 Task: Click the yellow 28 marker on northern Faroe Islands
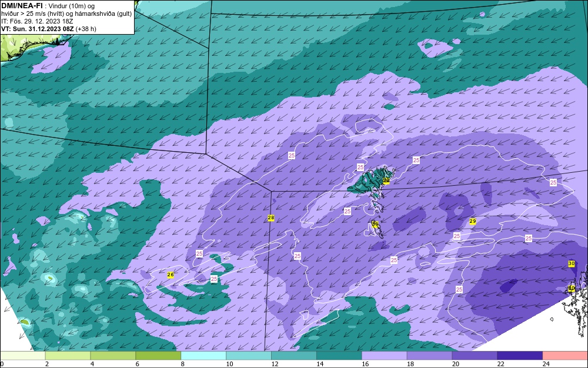[x=386, y=181]
